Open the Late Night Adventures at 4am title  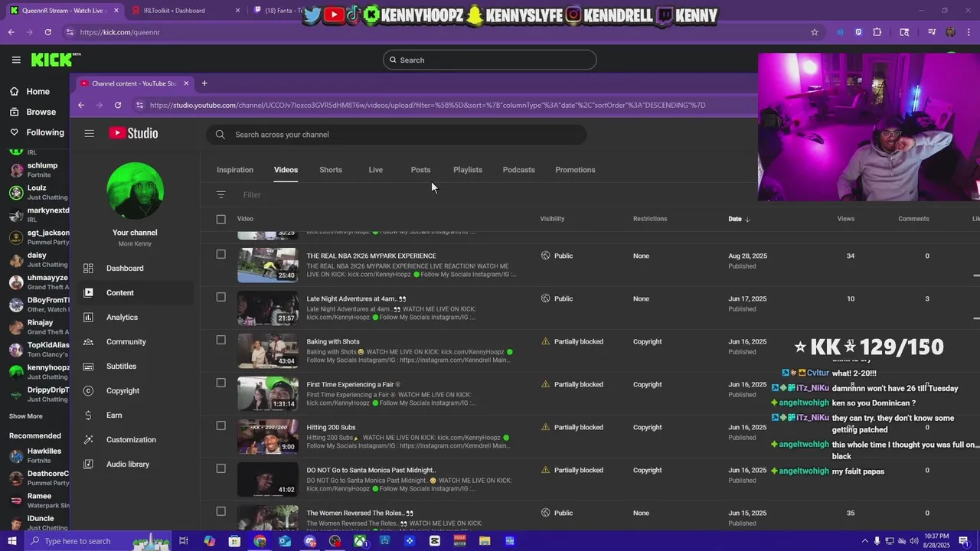point(356,299)
